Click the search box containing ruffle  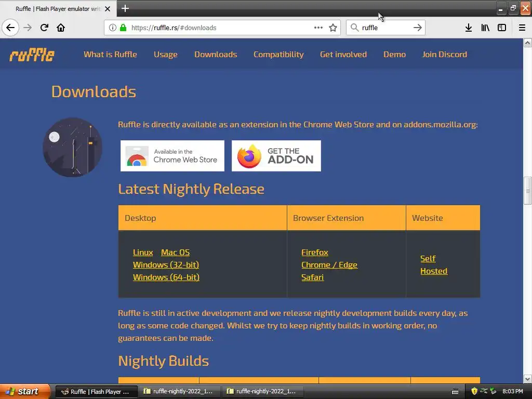(385, 28)
